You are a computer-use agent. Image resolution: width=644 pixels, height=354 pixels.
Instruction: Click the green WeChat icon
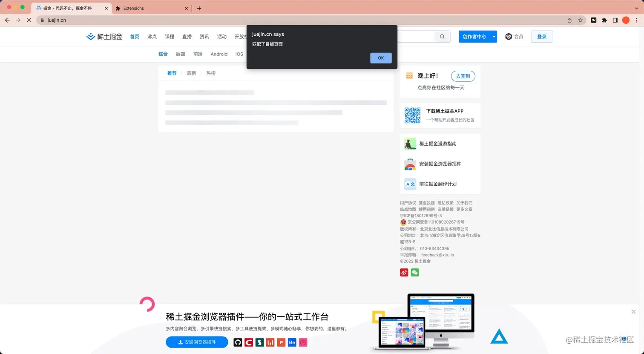point(415,273)
